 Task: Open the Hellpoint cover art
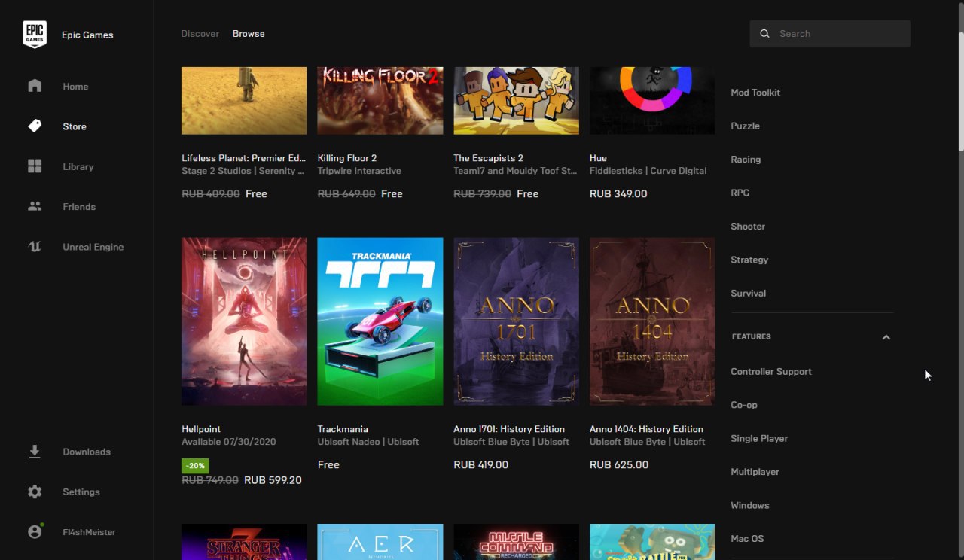[244, 321]
